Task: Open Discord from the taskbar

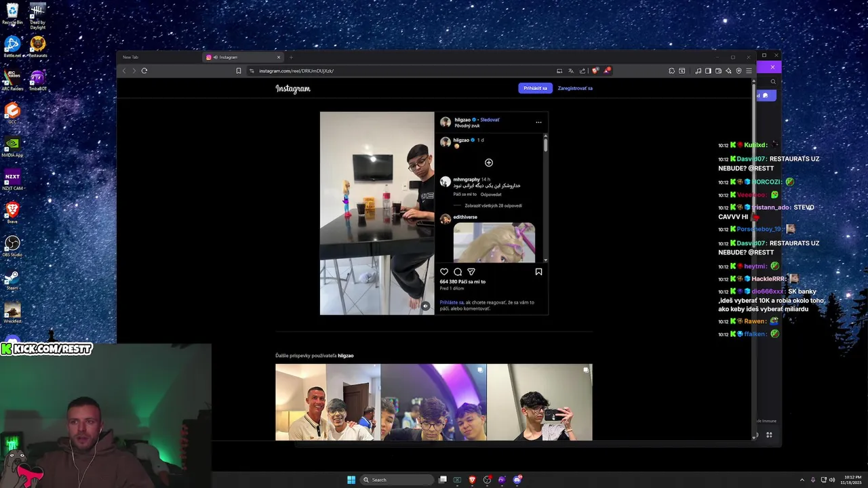Action: (517, 480)
